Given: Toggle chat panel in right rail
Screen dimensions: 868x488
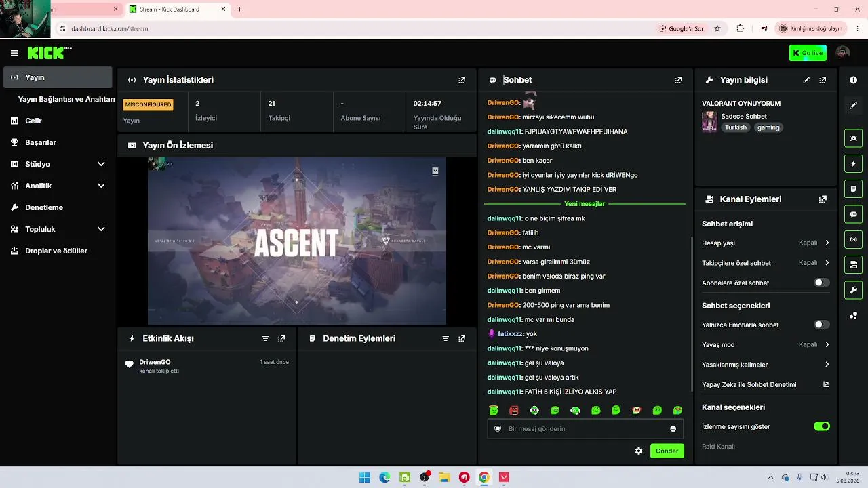Looking at the screenshot, I should pos(853,214).
